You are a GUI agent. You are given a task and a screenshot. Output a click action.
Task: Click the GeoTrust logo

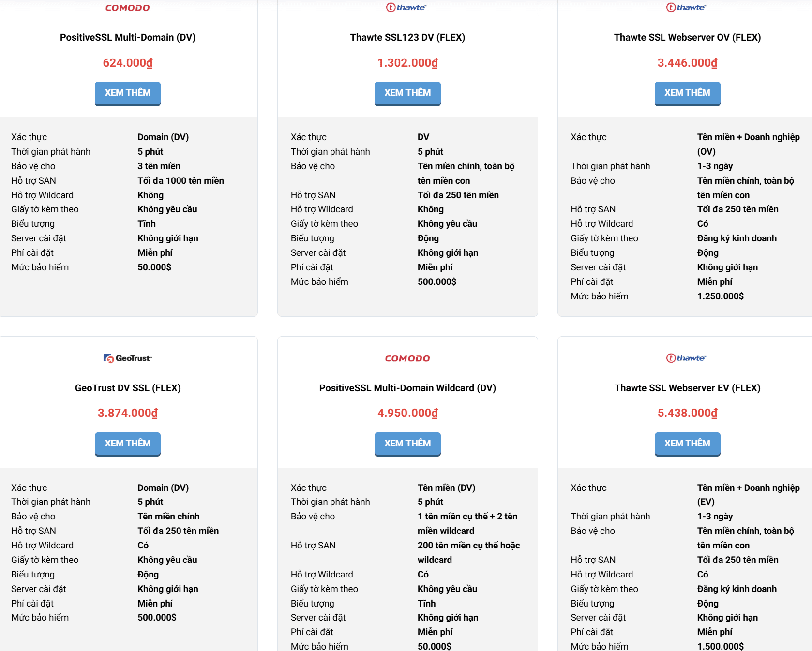pyautogui.click(x=128, y=358)
